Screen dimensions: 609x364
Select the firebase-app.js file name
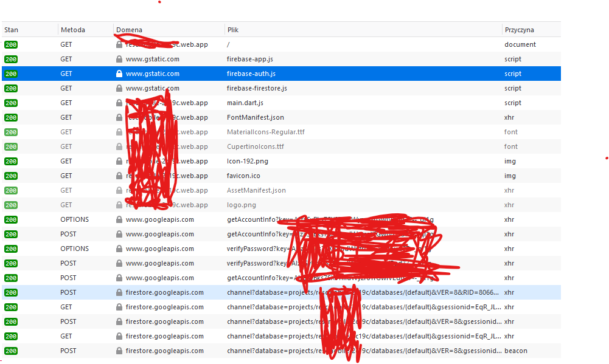pyautogui.click(x=249, y=59)
